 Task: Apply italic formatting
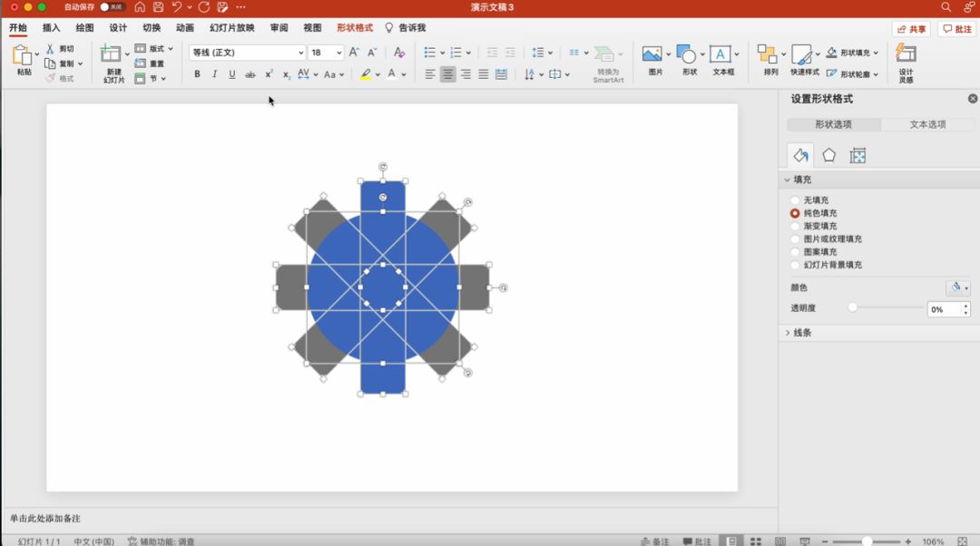214,73
